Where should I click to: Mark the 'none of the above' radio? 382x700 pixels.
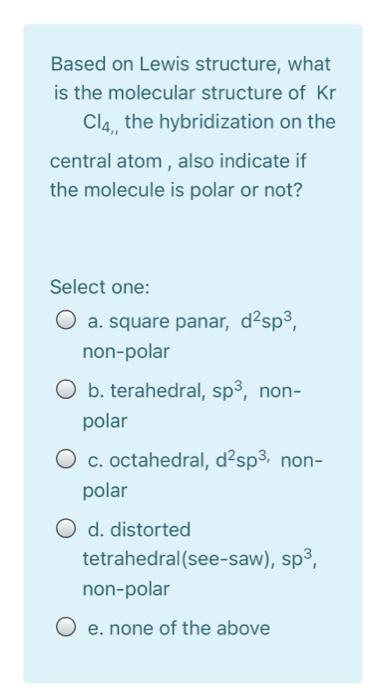[x=65, y=628]
